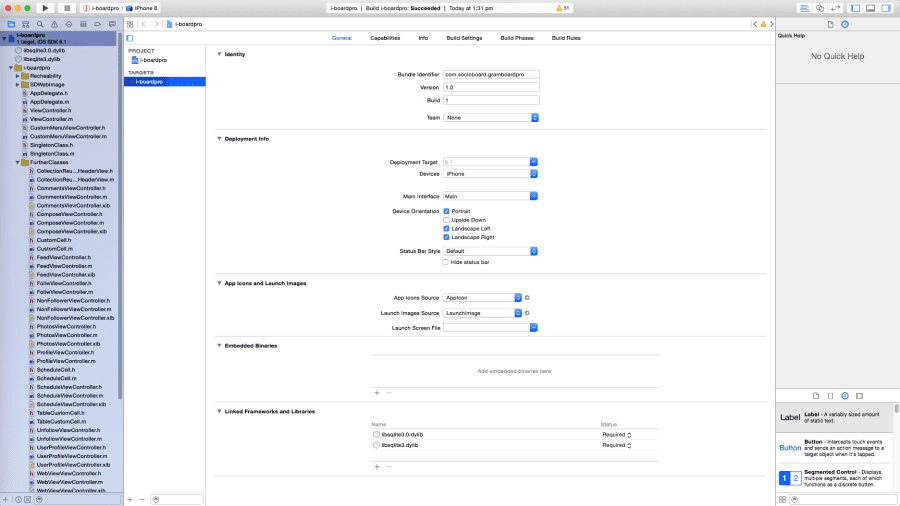Jump to the previous issue
900x506 pixels.
(755, 24)
